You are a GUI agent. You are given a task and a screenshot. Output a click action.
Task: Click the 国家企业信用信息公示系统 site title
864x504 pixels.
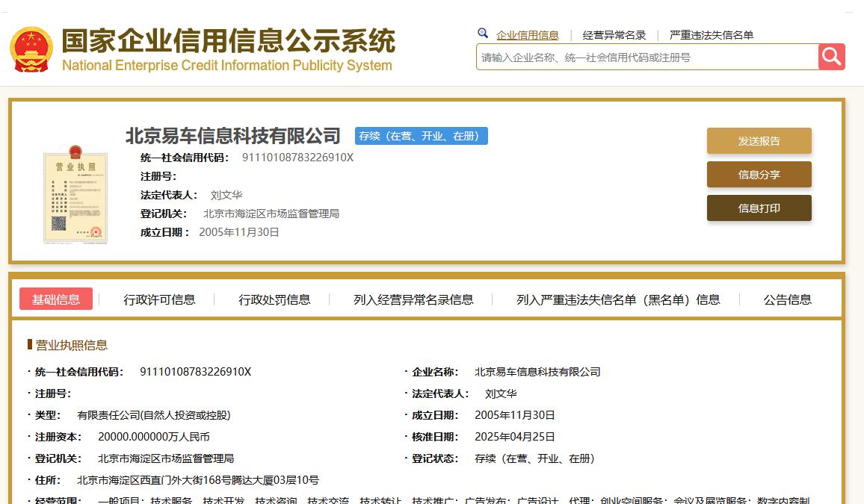click(x=229, y=40)
